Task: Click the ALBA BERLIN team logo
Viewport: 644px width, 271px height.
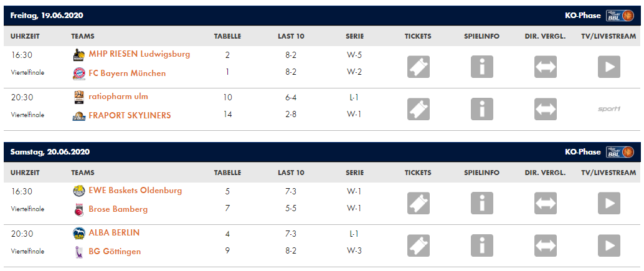Action: click(x=79, y=233)
